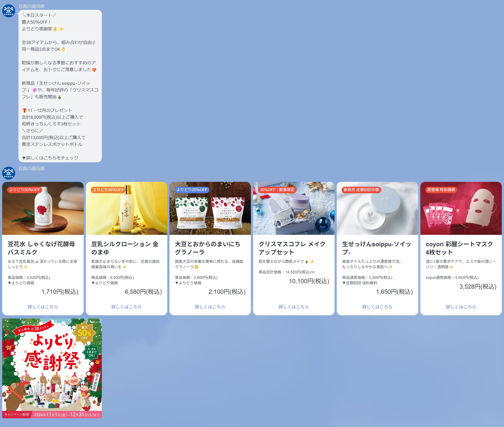
Task: Open 豆腐の盛田屋 avatar above the product carousel
Action: pos(9,173)
